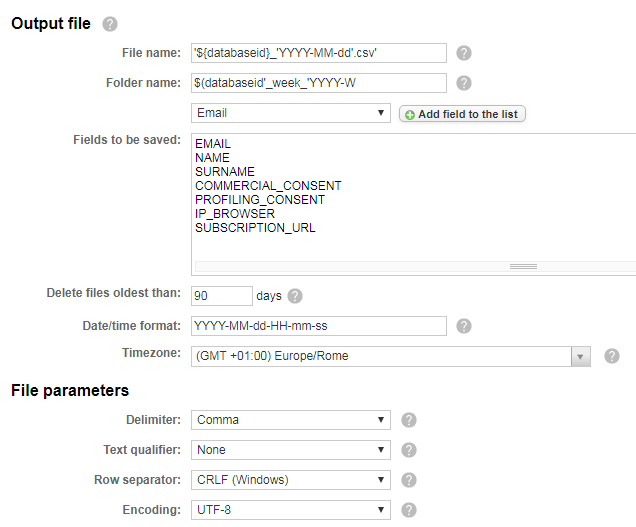Click help icon beside Date/time format

pyautogui.click(x=464, y=326)
